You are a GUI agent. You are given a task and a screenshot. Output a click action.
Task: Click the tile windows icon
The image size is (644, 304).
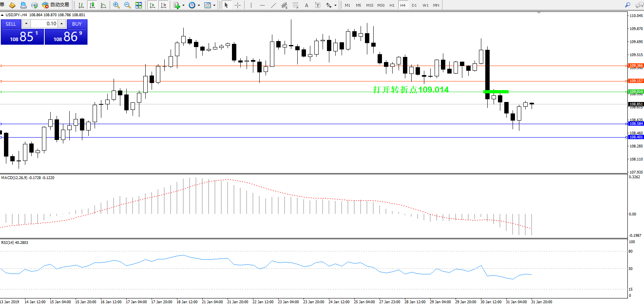click(139, 5)
